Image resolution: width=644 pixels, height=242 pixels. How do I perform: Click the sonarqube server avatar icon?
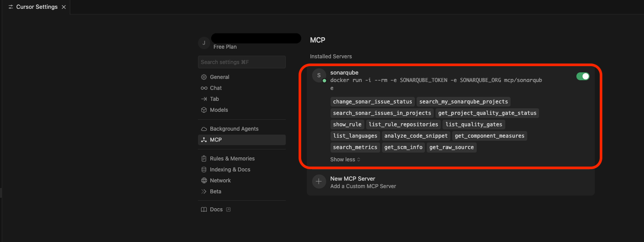coord(319,76)
